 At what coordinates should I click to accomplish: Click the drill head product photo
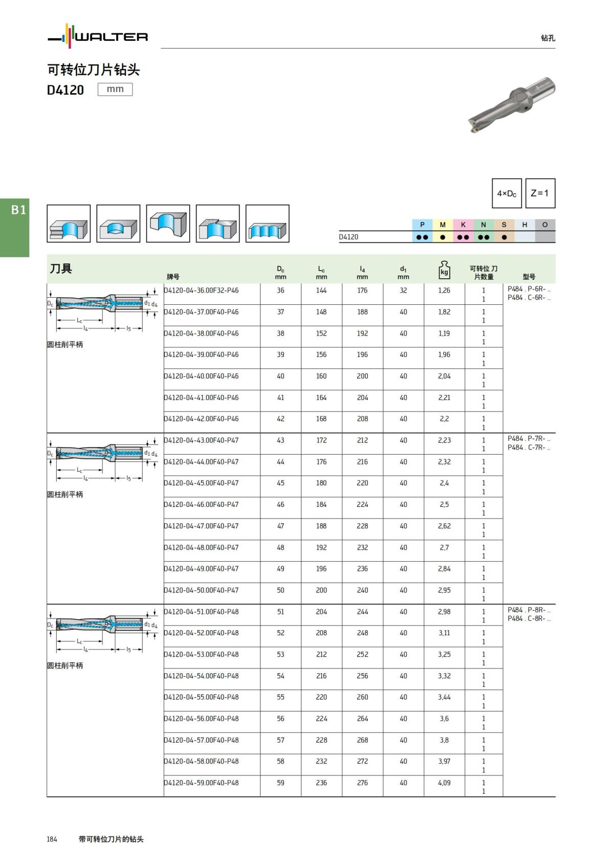(511, 105)
